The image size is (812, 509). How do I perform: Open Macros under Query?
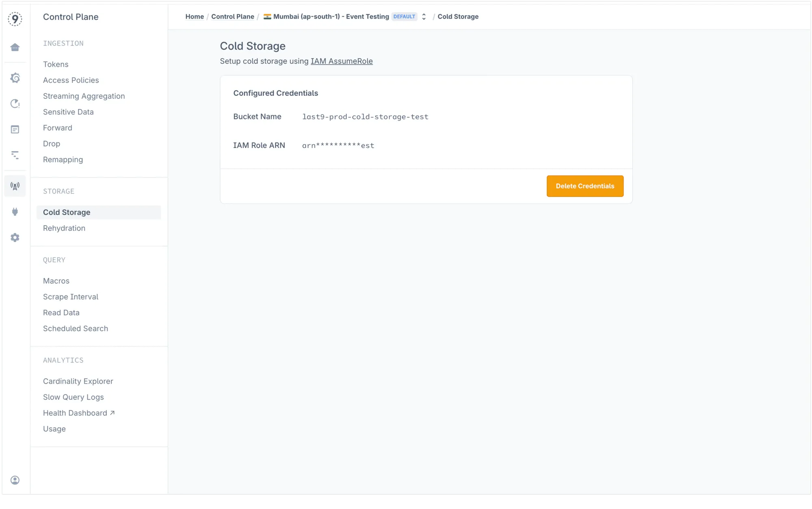[x=56, y=281]
